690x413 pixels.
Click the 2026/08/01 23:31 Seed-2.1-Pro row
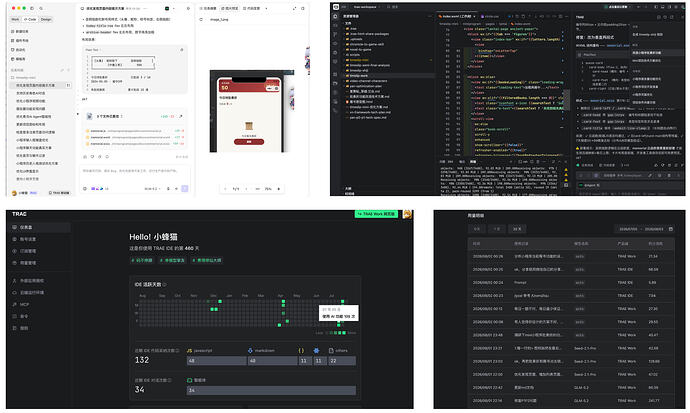(571, 348)
